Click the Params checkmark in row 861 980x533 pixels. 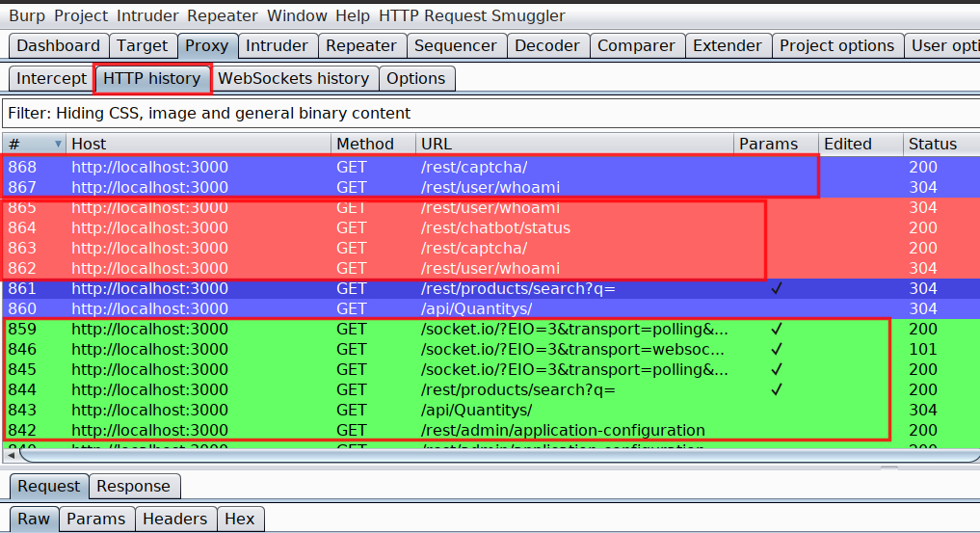777,288
